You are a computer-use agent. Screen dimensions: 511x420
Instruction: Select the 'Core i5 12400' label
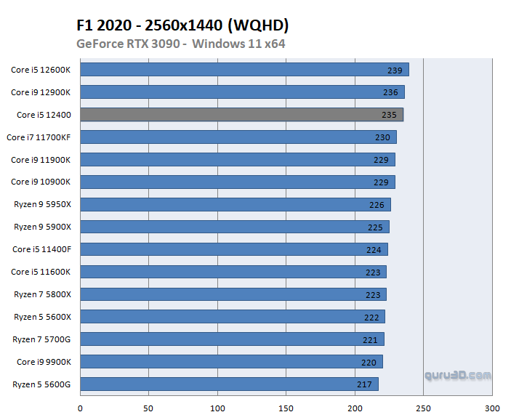[44, 115]
